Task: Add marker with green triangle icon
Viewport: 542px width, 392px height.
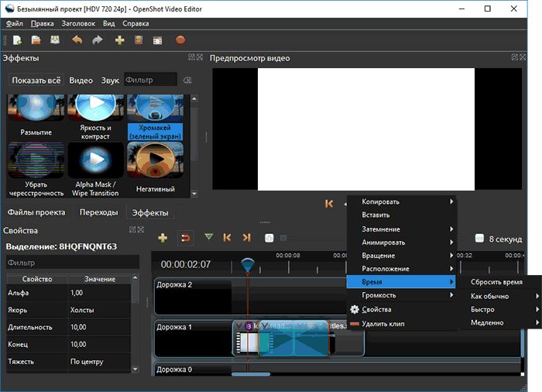Action: (208, 236)
